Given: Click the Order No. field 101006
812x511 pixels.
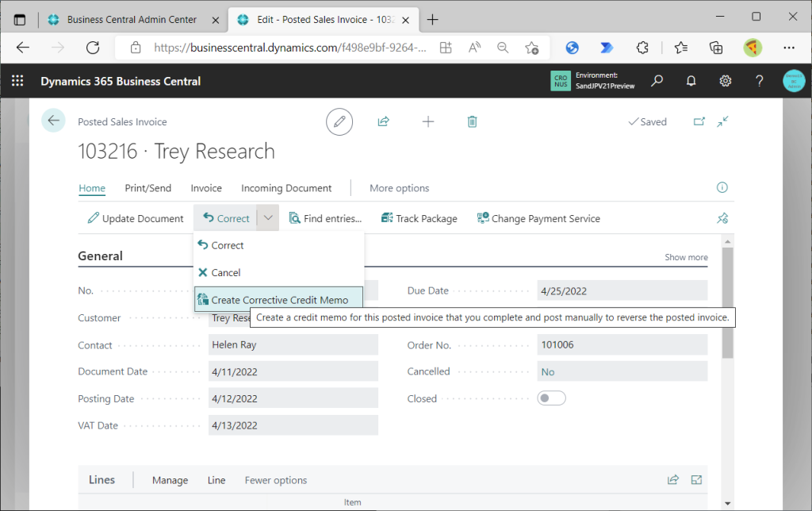Looking at the screenshot, I should pos(622,344).
